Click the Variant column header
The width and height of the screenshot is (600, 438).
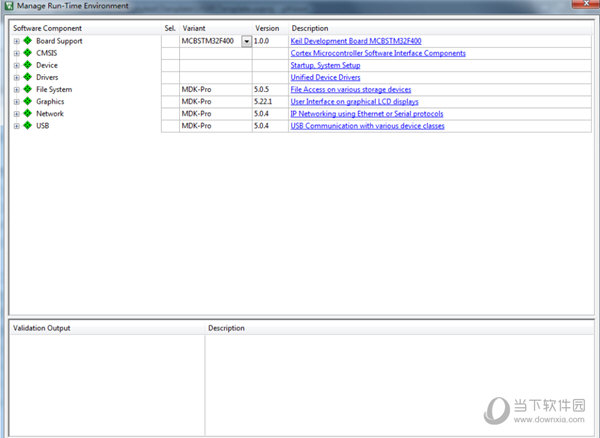point(194,28)
